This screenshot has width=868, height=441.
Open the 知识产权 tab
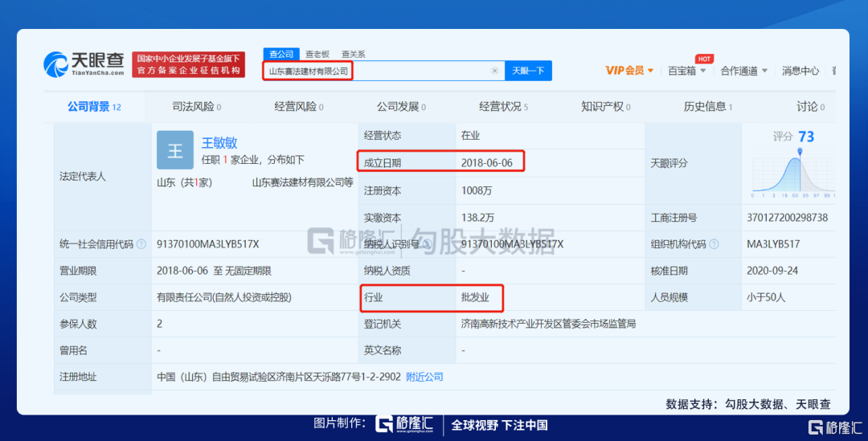point(606,107)
